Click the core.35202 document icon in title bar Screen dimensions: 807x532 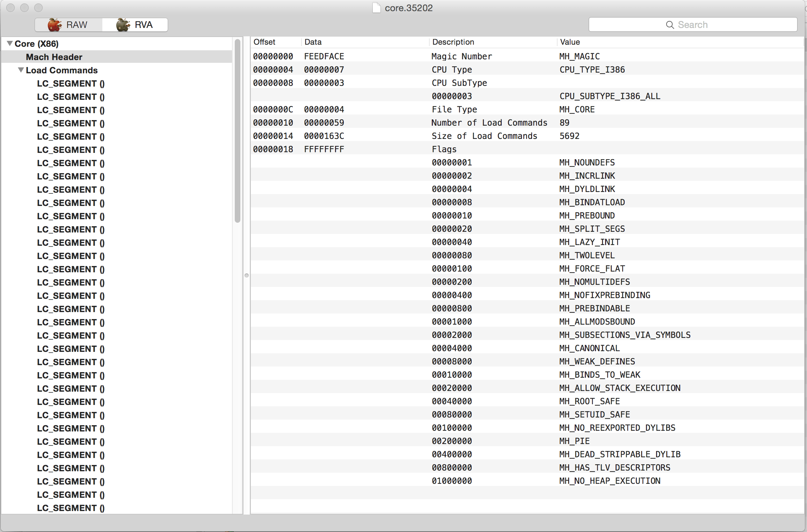pos(376,8)
